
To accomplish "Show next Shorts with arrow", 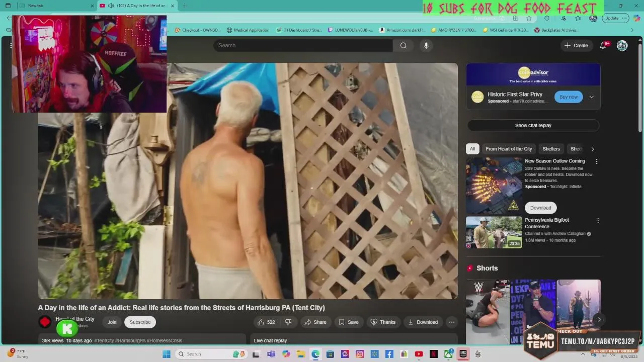I will click(599, 319).
